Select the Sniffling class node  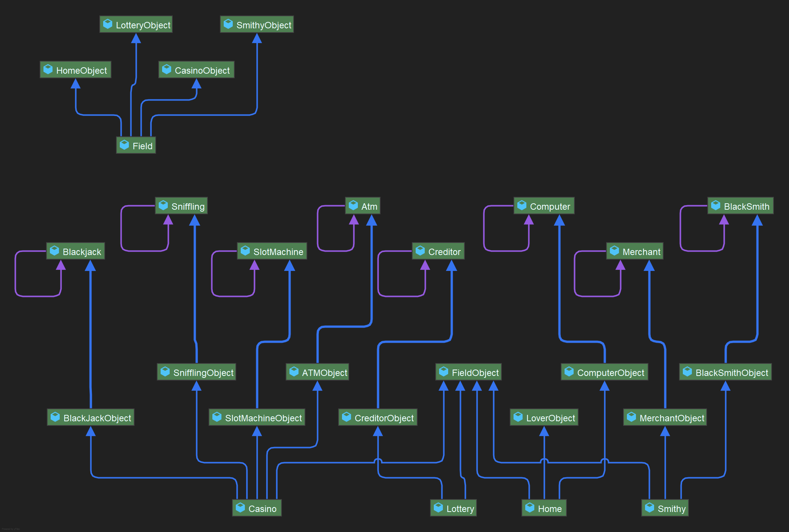coord(181,206)
